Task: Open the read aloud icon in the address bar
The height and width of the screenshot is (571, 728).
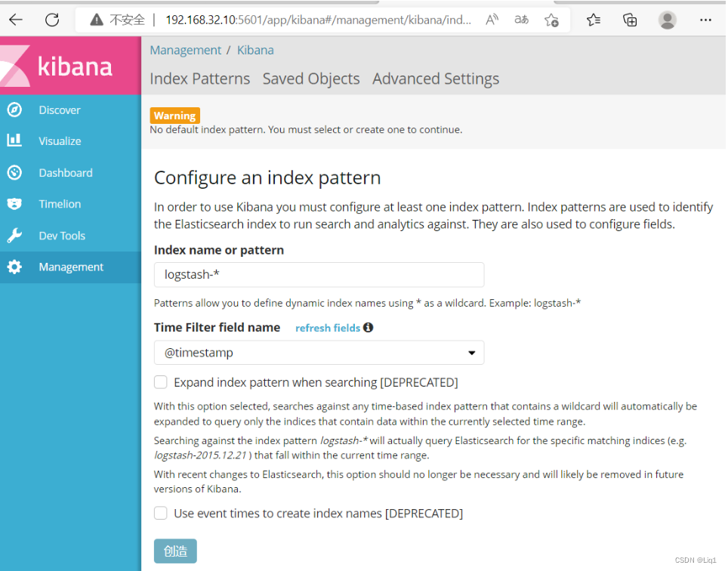Action: [x=492, y=20]
